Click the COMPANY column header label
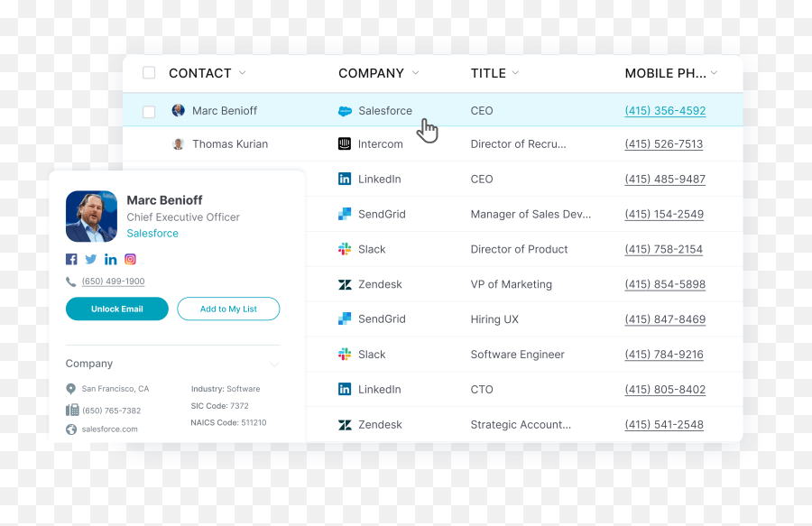This screenshot has height=526, width=812. pyautogui.click(x=372, y=73)
